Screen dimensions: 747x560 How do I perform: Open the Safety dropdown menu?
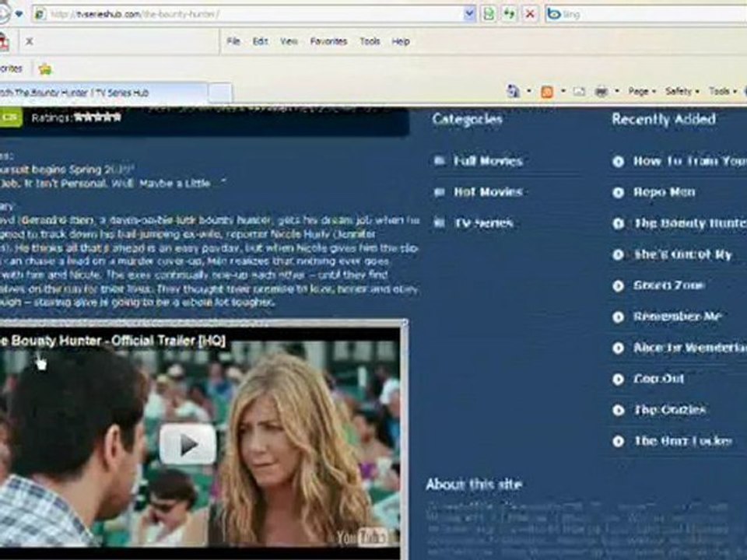pyautogui.click(x=682, y=91)
